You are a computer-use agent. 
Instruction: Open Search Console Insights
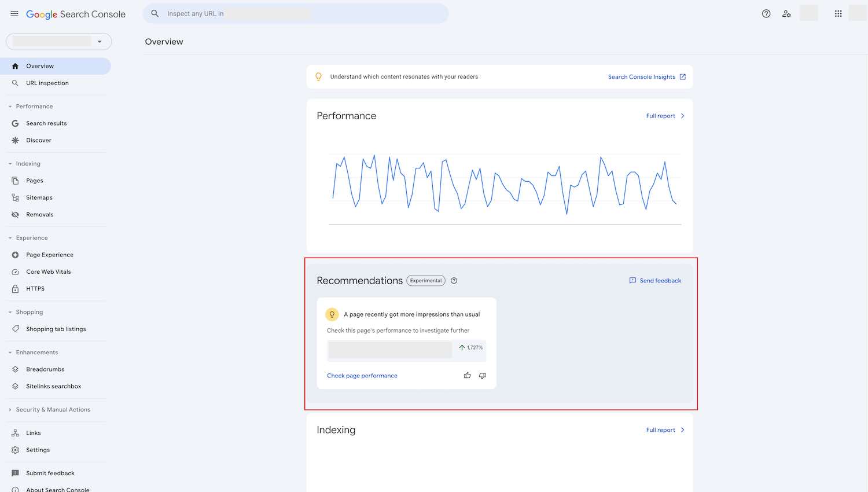(x=642, y=76)
